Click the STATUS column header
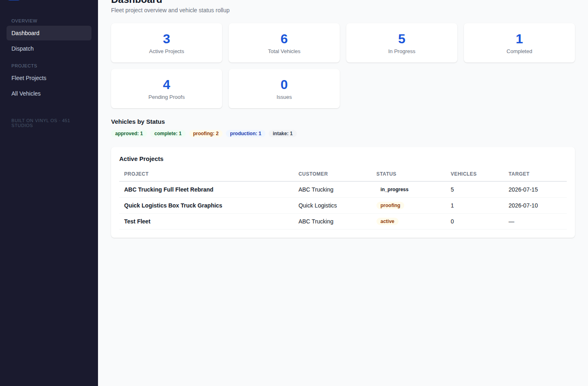This screenshot has width=588, height=386. pyautogui.click(x=386, y=174)
